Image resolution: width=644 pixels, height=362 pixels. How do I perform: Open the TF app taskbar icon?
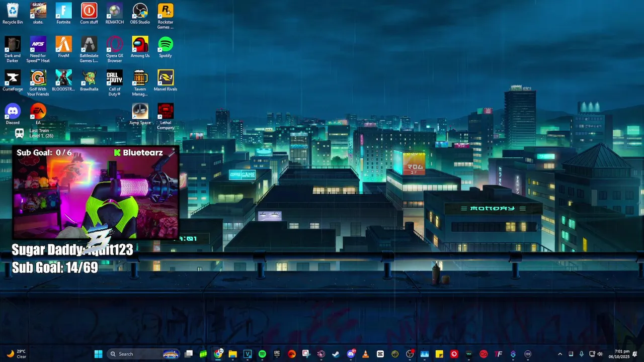(498, 354)
